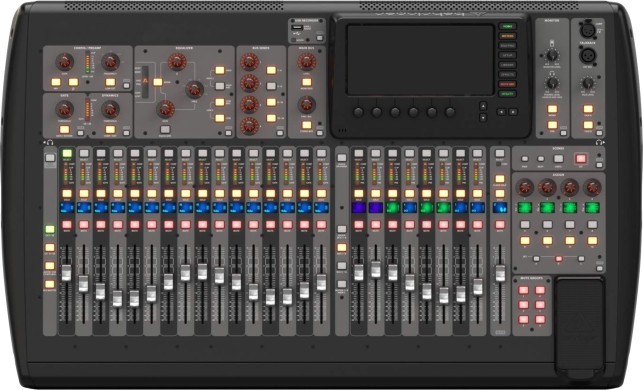Open the Setup screen button
The width and height of the screenshot is (643, 390).
click(507, 55)
